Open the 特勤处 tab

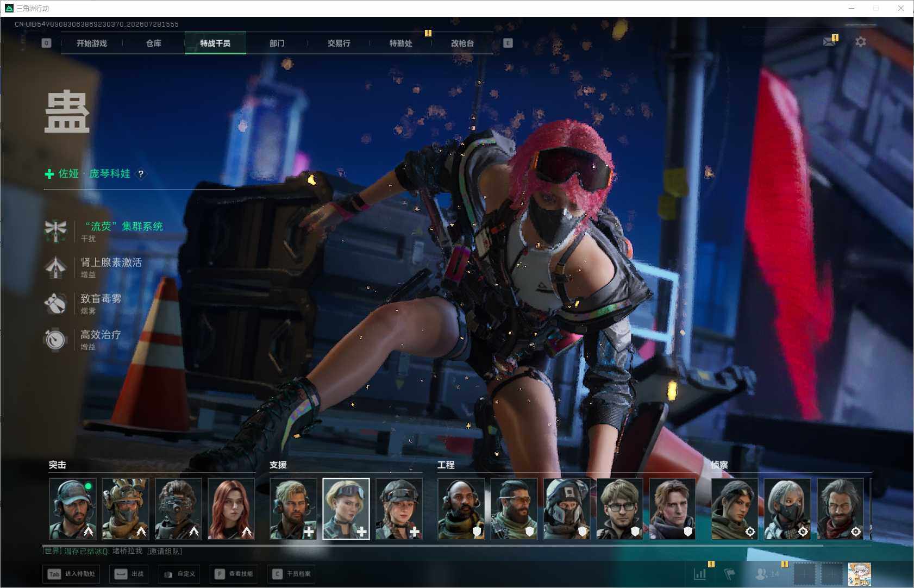(401, 43)
